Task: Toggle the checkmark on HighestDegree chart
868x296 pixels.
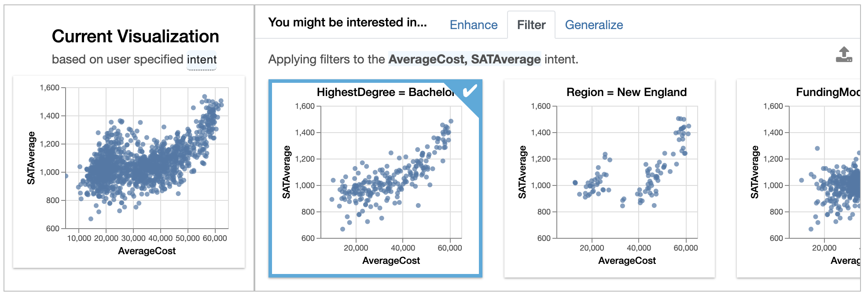Action: coord(469,91)
